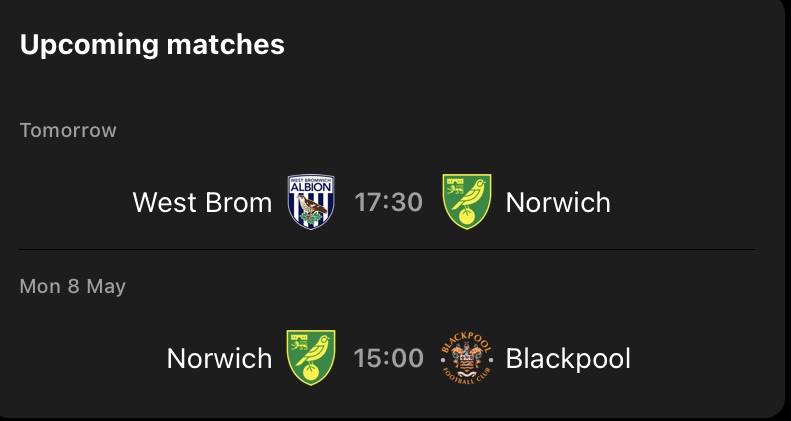Image resolution: width=791 pixels, height=421 pixels.
Task: Click the Tomorrow date label
Action: [x=68, y=131]
